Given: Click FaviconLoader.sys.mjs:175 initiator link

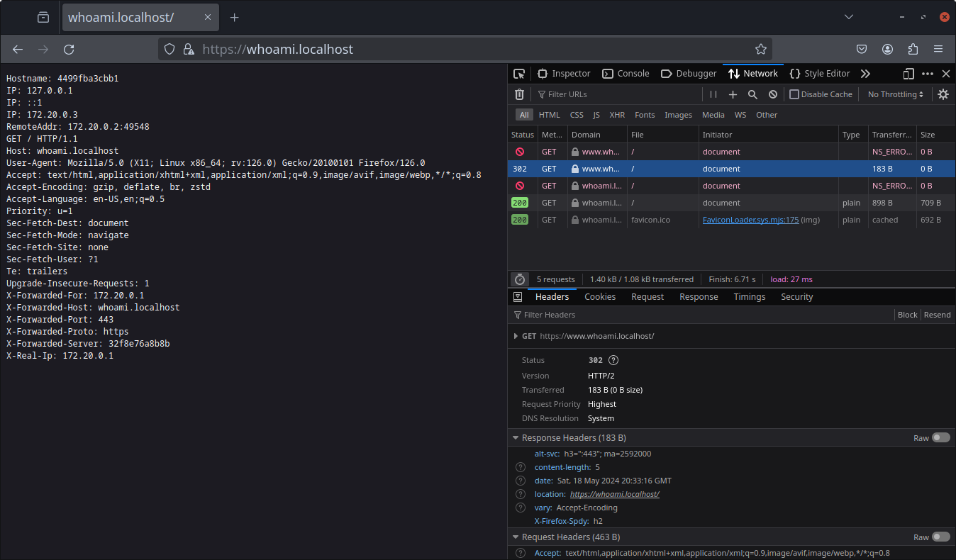Looking at the screenshot, I should coord(750,220).
